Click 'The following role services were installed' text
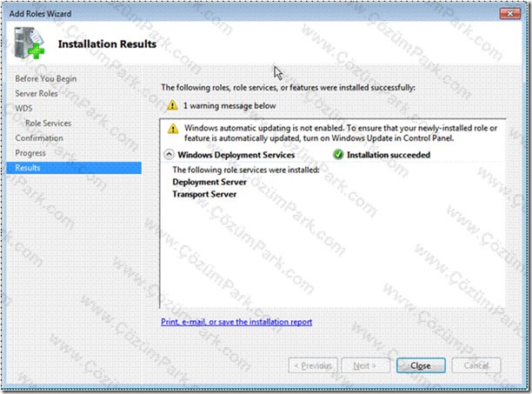Viewport: 532px width, 394px height. [246, 170]
